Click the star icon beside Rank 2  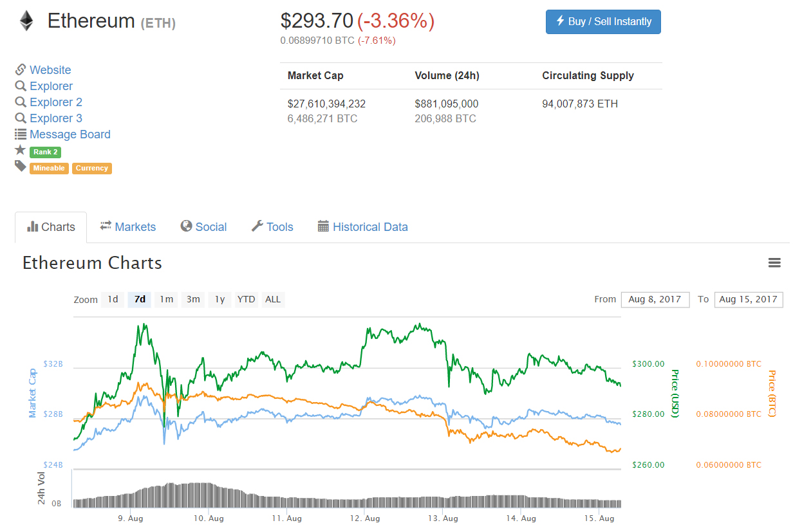(x=21, y=151)
